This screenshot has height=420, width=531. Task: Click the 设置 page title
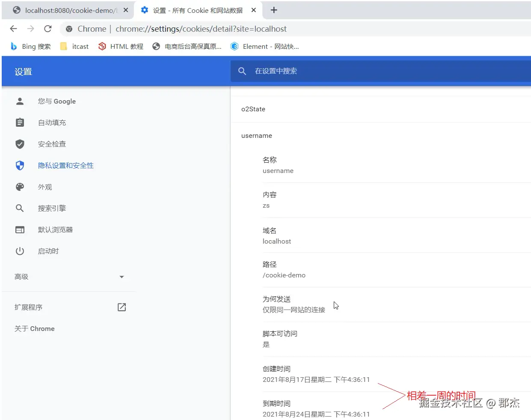pyautogui.click(x=23, y=71)
